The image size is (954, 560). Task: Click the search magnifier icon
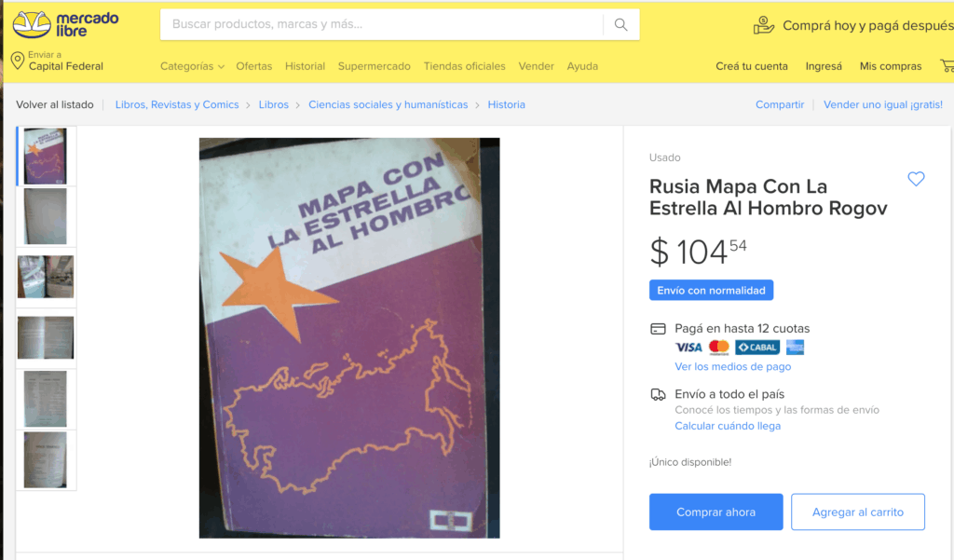click(x=620, y=24)
